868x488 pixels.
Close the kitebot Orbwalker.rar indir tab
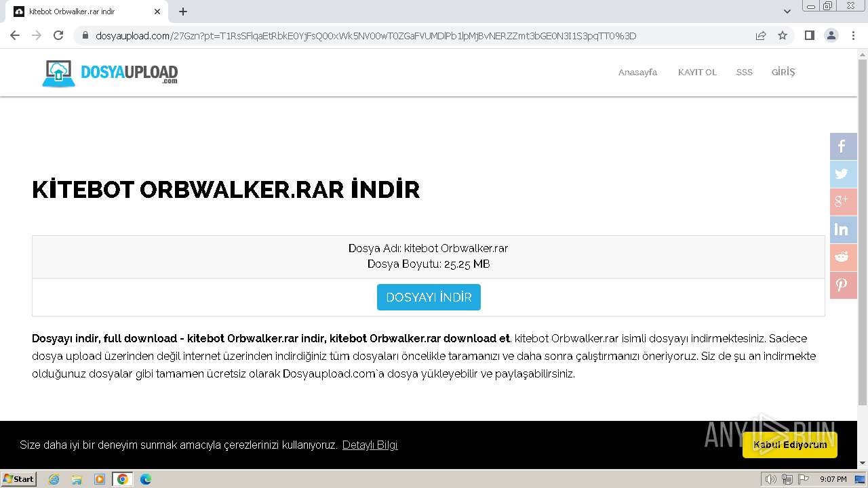point(157,12)
